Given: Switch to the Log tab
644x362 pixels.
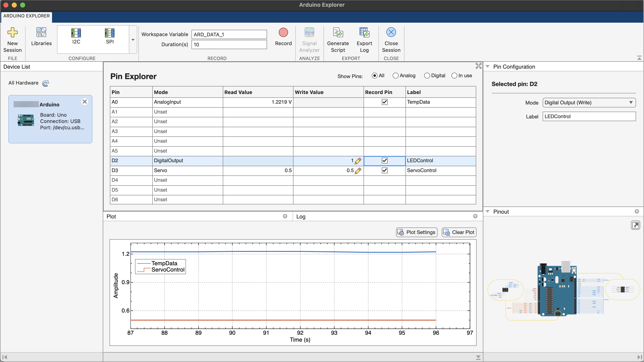Looking at the screenshot, I should click(x=301, y=216).
